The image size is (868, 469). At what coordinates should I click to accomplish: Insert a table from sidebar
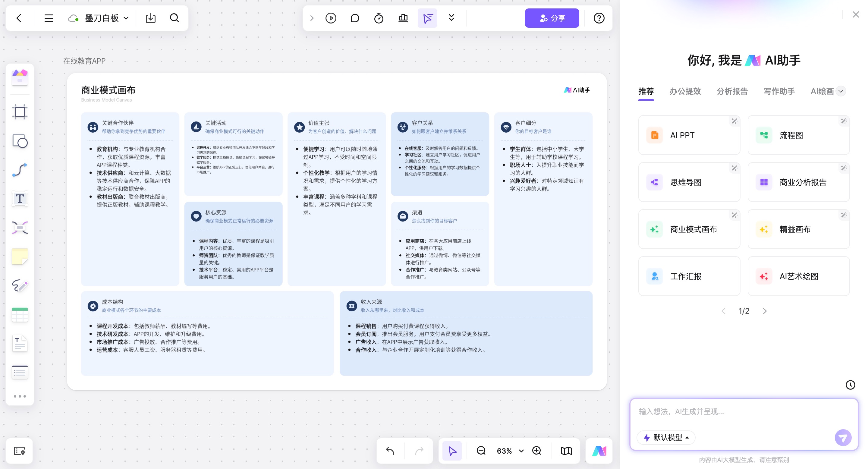pyautogui.click(x=20, y=315)
